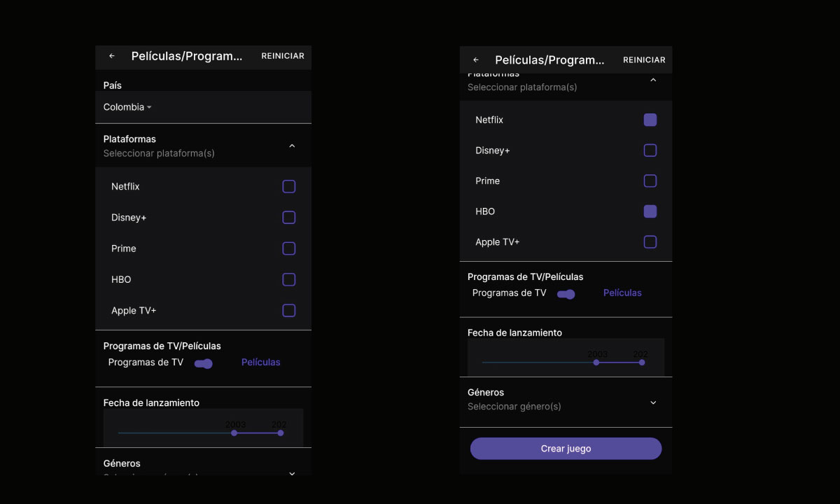Viewport: 840px width, 504px height.
Task: Tap purple Películas label on left screen
Action: pos(261,363)
